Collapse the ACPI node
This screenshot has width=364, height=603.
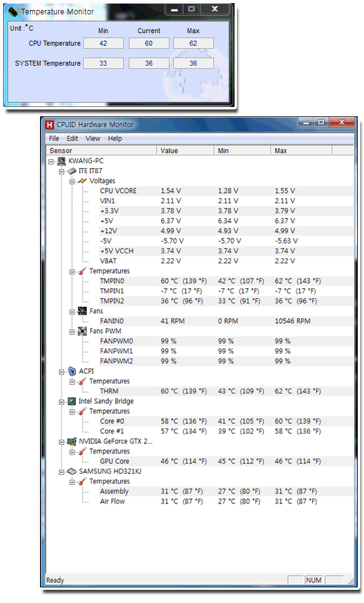pyautogui.click(x=61, y=372)
